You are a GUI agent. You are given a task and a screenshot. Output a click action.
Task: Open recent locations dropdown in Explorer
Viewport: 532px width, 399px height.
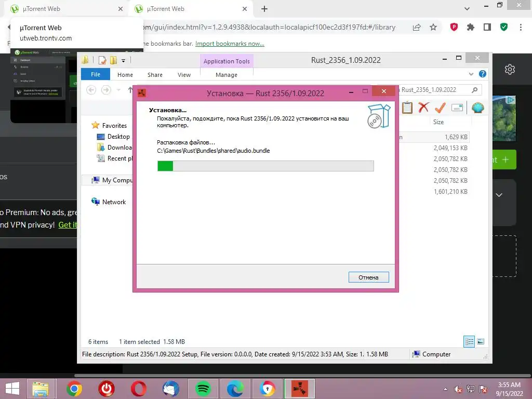click(119, 90)
